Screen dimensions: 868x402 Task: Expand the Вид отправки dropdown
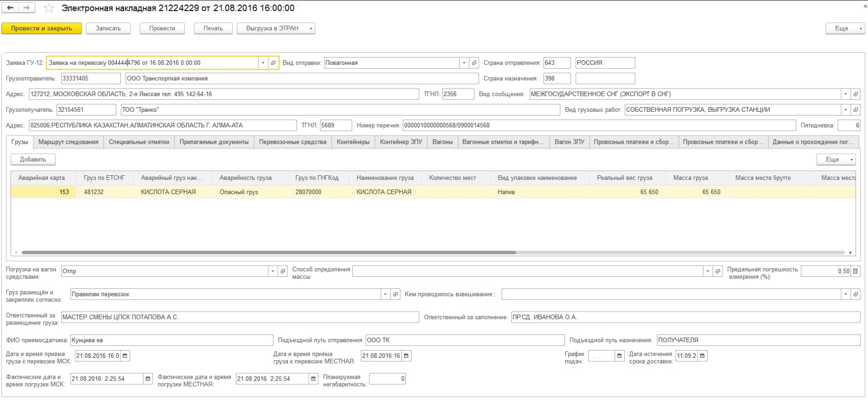[x=464, y=63]
